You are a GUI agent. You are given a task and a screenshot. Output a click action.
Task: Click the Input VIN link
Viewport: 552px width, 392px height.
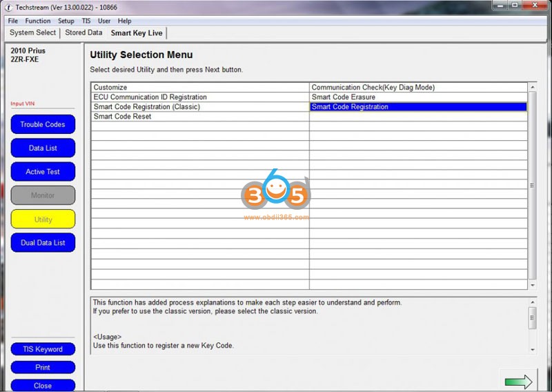(x=23, y=104)
